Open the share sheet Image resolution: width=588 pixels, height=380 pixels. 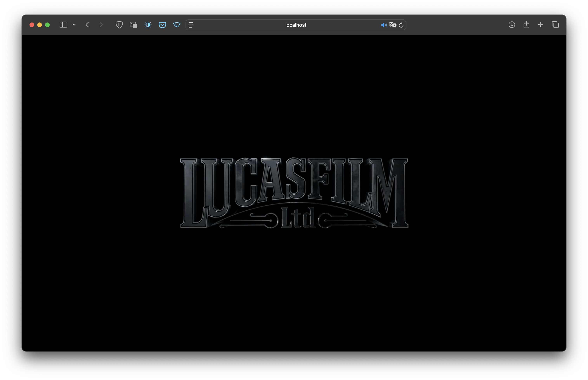pos(526,25)
